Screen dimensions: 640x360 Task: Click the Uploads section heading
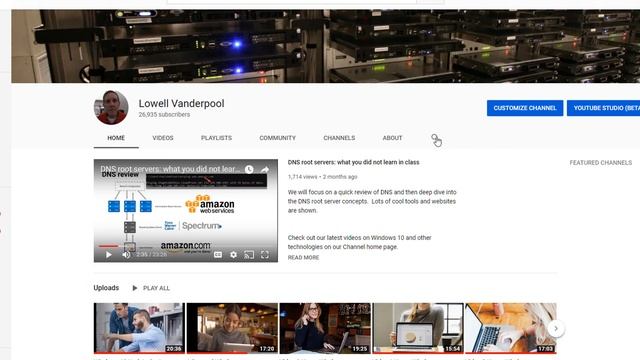(106, 288)
